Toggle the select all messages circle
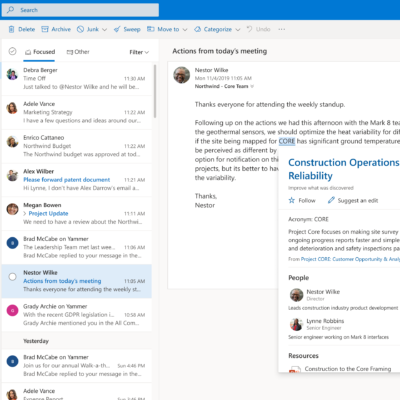Screen dimensions: 400x400 coord(12,51)
